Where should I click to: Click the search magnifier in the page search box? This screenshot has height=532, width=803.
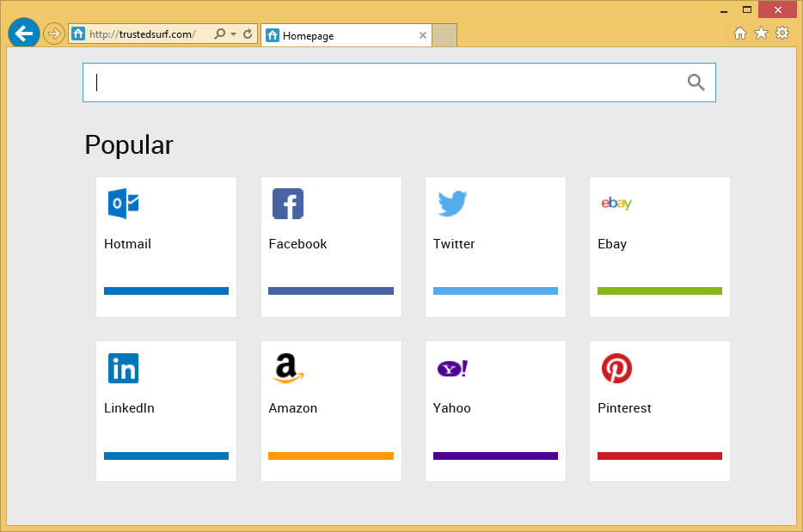click(x=696, y=83)
